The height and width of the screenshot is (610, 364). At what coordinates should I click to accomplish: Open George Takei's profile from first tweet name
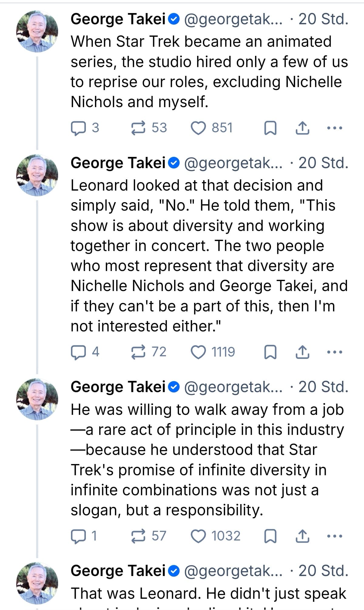point(118,19)
